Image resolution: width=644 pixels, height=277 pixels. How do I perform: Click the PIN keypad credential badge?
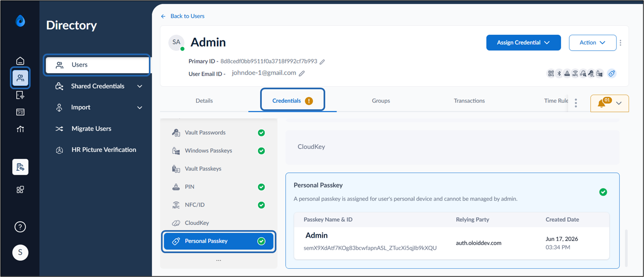(x=567, y=73)
